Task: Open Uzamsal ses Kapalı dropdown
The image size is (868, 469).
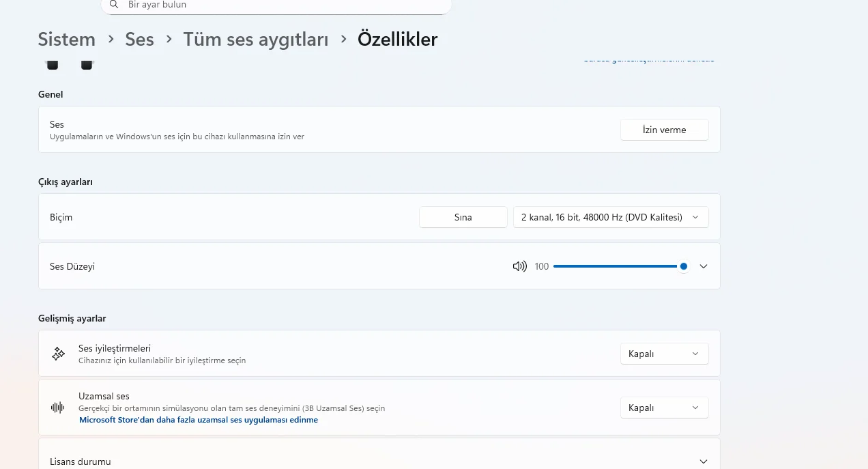Action: pyautogui.click(x=664, y=408)
